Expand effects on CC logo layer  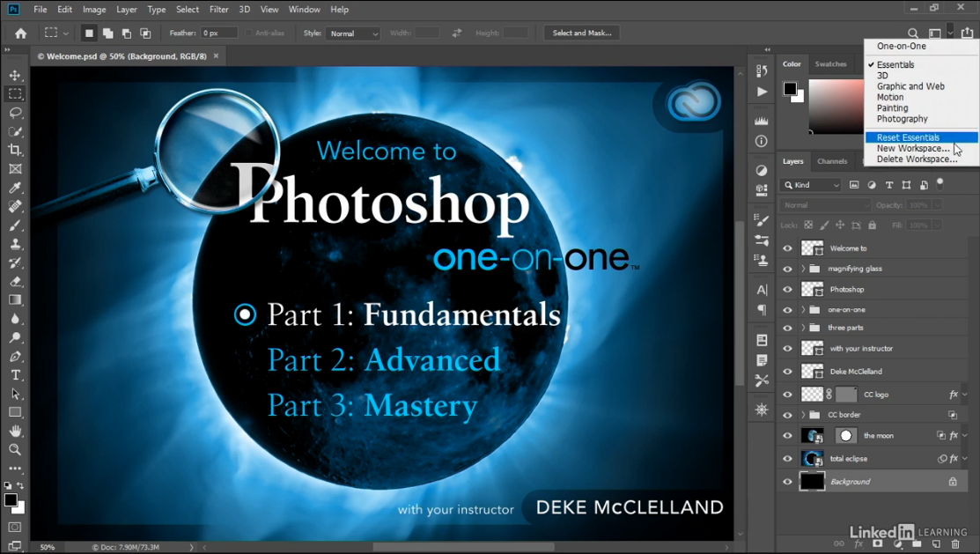(964, 395)
